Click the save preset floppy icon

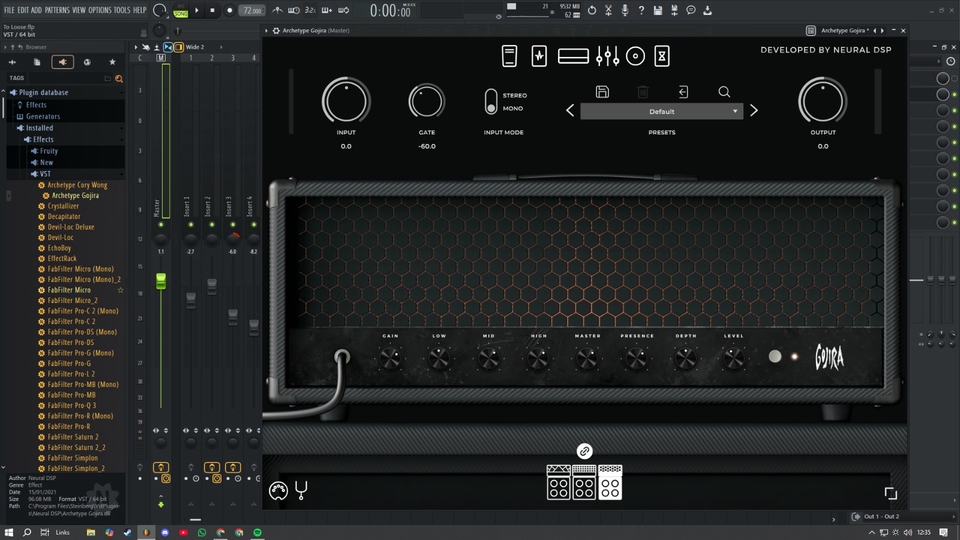click(x=602, y=92)
